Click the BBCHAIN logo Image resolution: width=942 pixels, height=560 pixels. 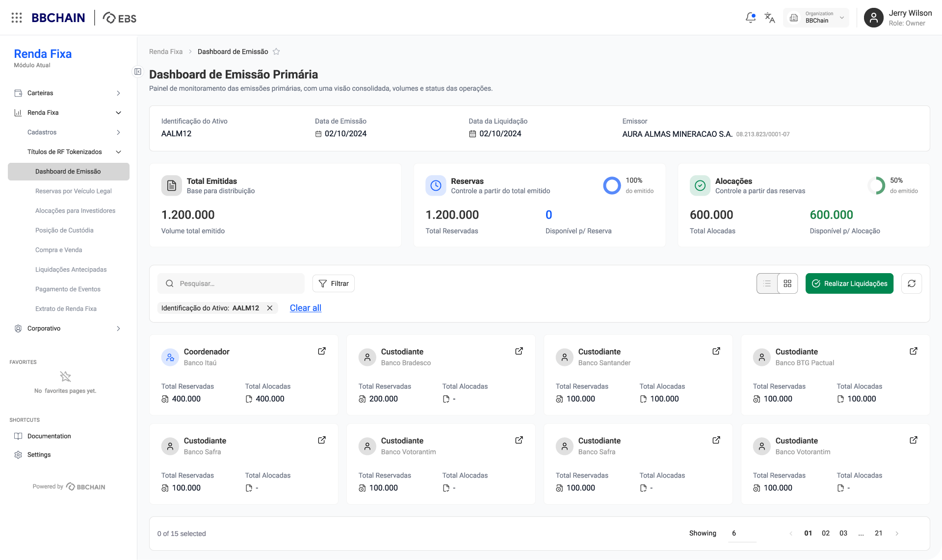pos(58,18)
